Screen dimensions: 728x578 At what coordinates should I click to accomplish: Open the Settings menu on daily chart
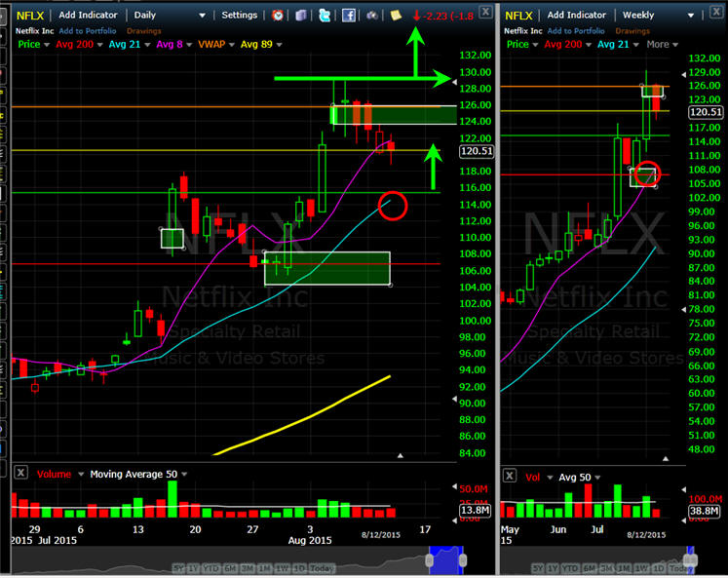tap(239, 15)
